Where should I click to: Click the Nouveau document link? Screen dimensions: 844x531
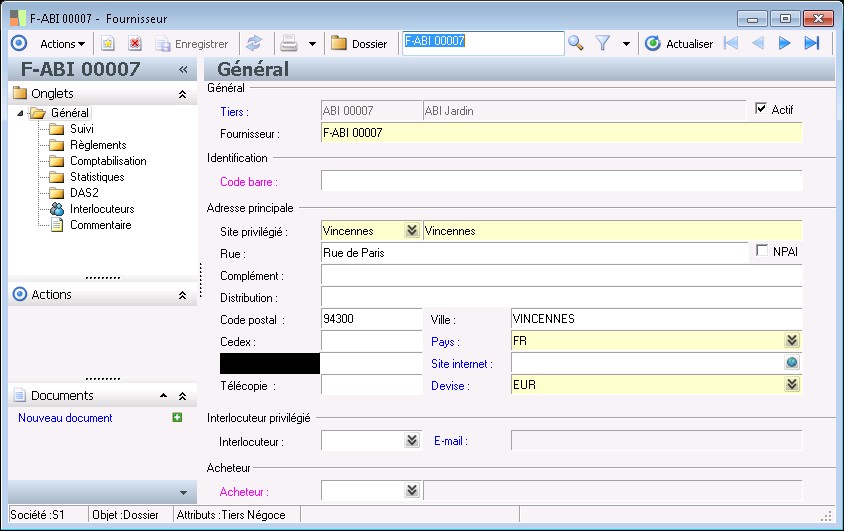65,418
